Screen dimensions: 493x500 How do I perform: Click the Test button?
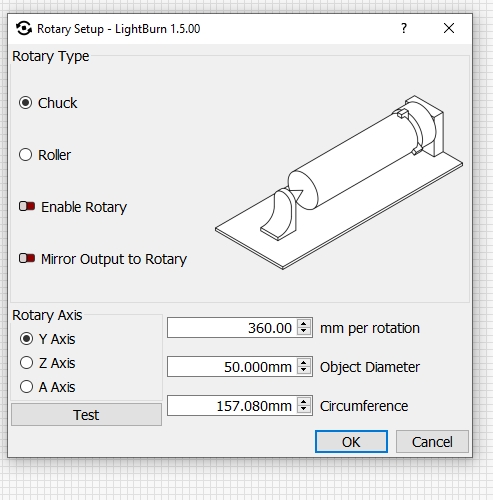[x=86, y=415]
